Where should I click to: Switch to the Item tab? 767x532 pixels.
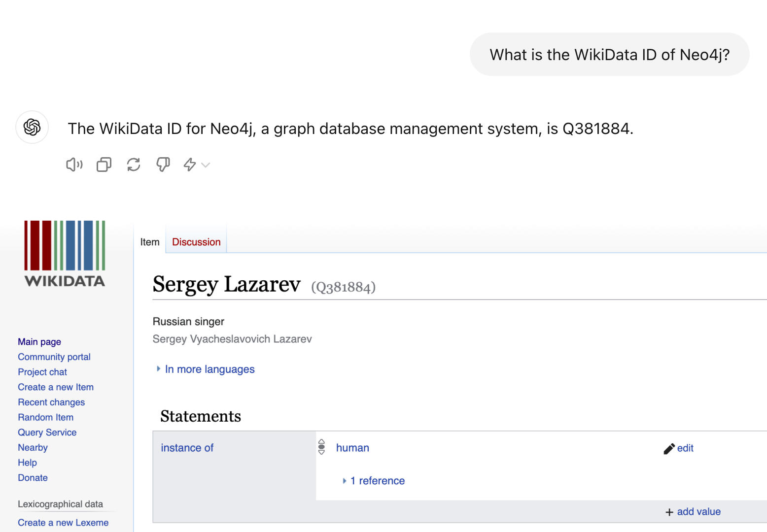pos(150,242)
